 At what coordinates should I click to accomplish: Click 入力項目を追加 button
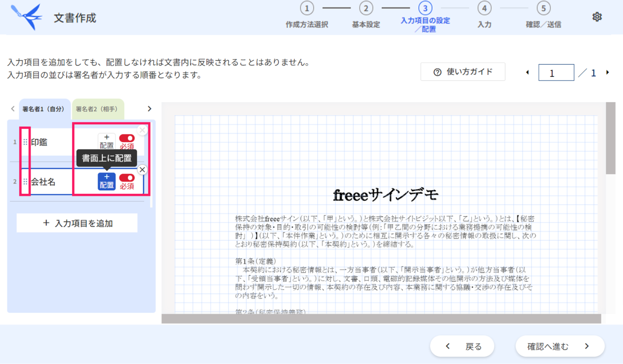[x=77, y=223]
